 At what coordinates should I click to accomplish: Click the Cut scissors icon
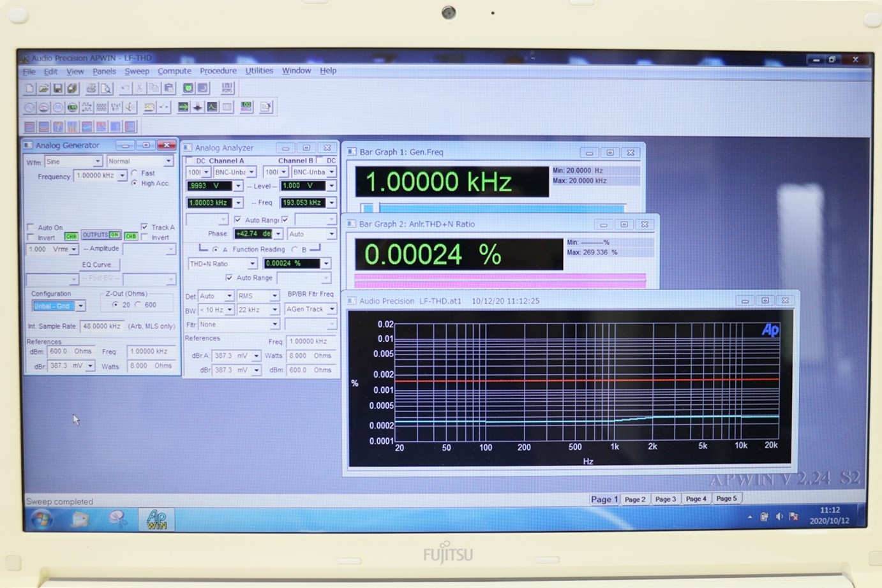140,88
